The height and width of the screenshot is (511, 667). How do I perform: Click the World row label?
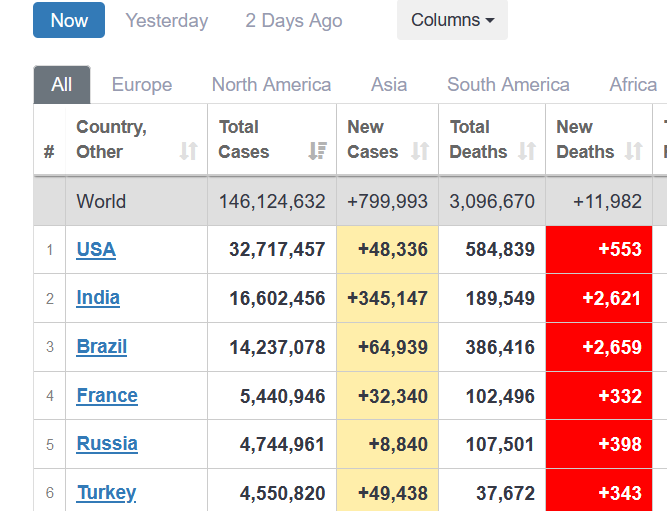pos(101,201)
